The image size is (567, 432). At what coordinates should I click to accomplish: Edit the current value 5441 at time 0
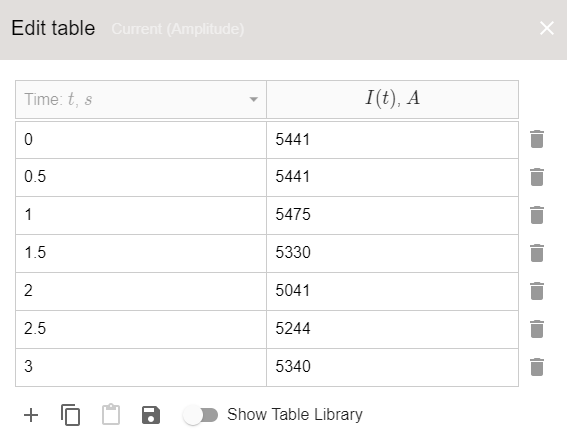[392, 140]
